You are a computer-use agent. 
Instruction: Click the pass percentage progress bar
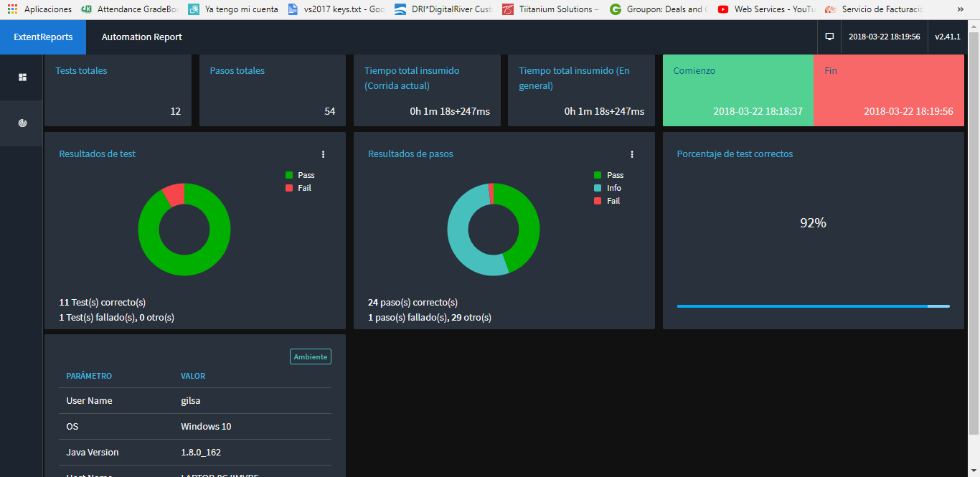pos(813,306)
